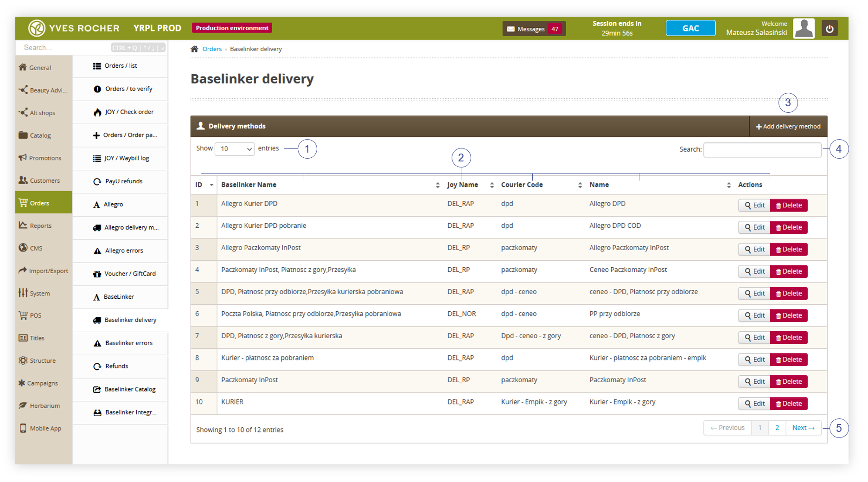Click the Previous pagination link
868x482 pixels.
[728, 428]
